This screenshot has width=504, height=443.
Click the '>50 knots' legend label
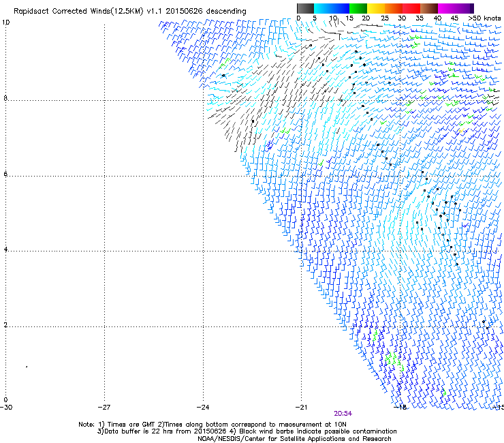coord(484,18)
